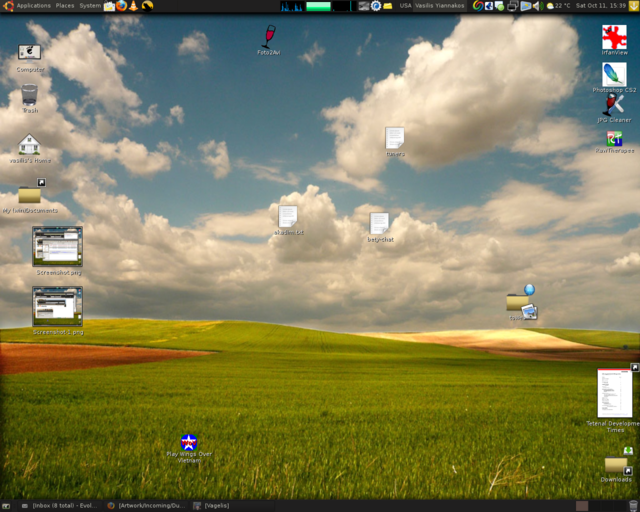Screen dimensions: 640x512
Task: Open vasilis's Home folder icon
Action: (29, 145)
